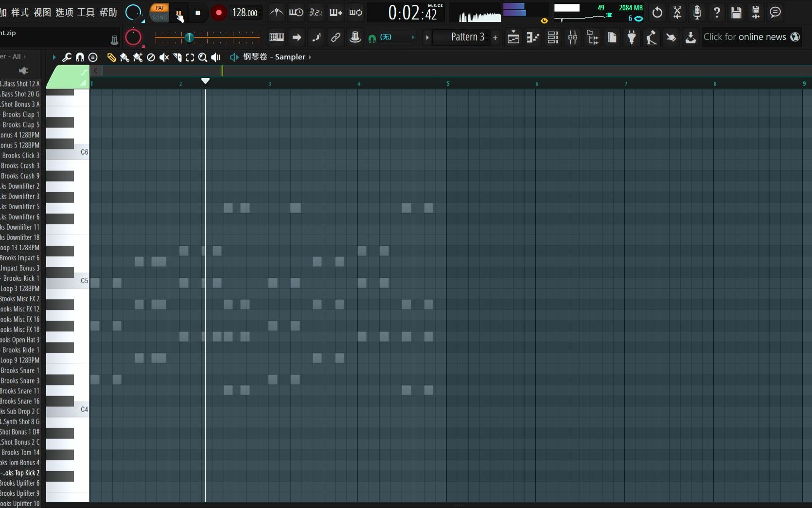This screenshot has width=812, height=508.
Task: Open the pattern selector arrow left of Pattern 3
Action: pos(427,37)
